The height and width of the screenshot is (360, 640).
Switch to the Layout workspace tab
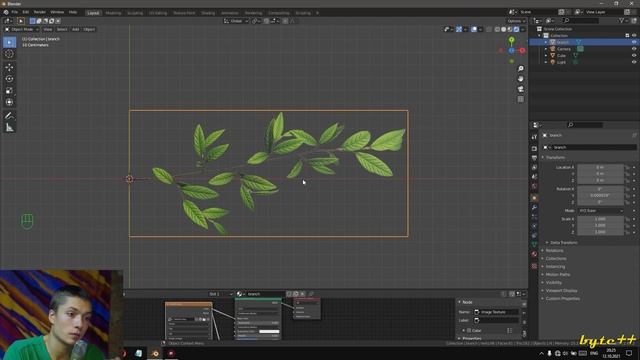point(93,13)
